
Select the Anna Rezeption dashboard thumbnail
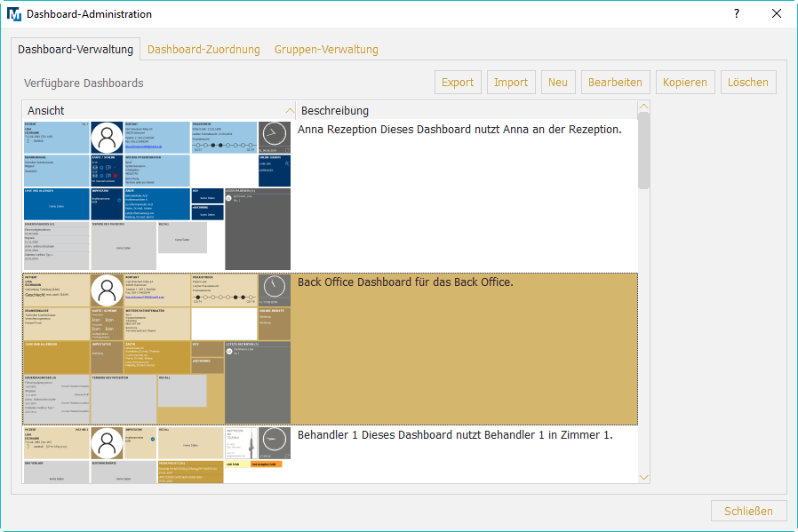point(157,195)
